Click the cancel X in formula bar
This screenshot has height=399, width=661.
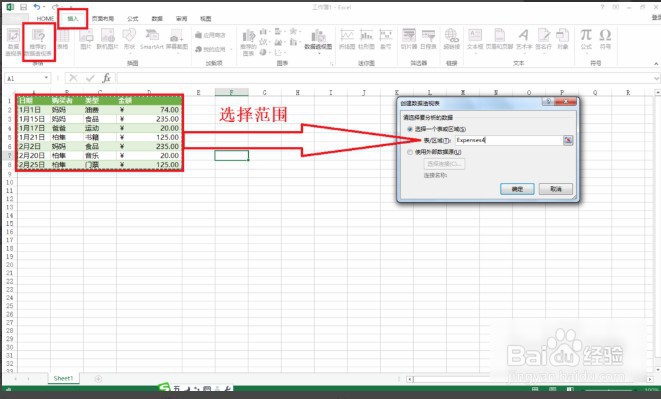click(73, 78)
